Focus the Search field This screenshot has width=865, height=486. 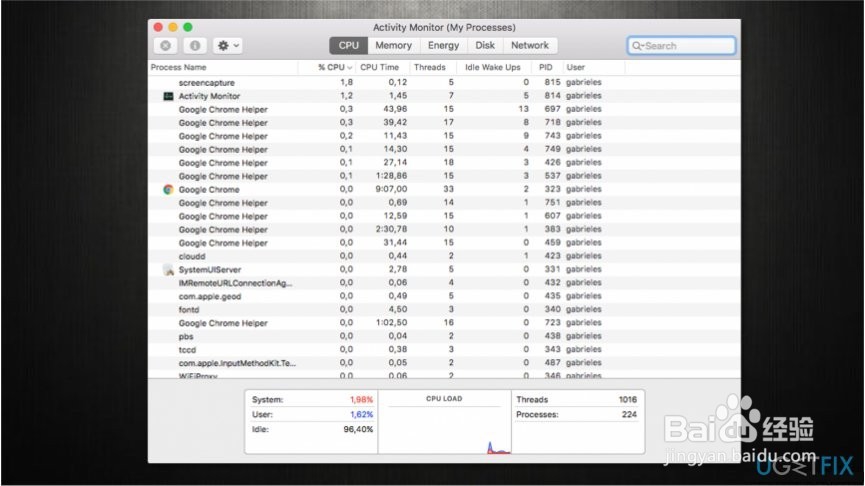681,46
